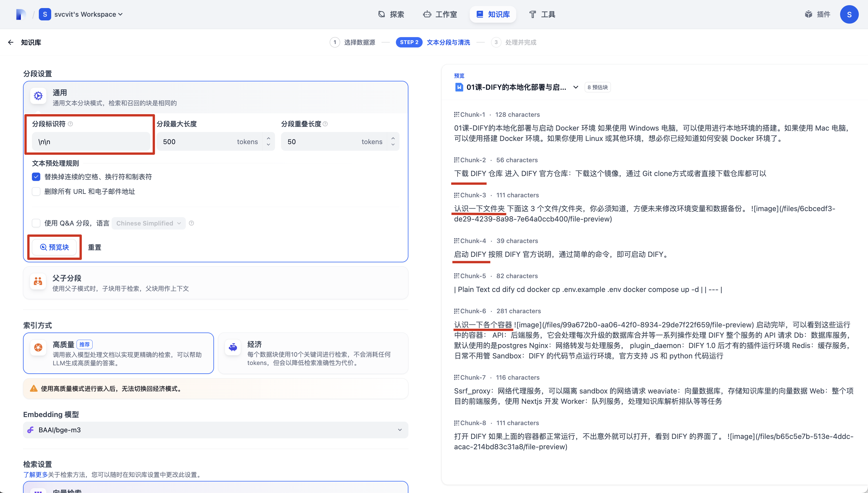Open the 工作室 tab
The image size is (868, 493).
[x=440, y=14]
